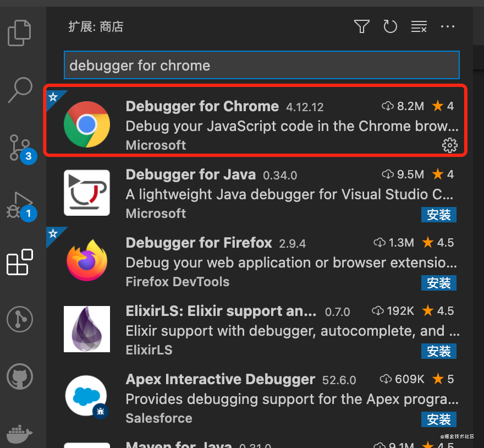Image resolution: width=484 pixels, height=448 pixels.
Task: Click the Debugger for Chrome star rating
Action: (x=443, y=106)
